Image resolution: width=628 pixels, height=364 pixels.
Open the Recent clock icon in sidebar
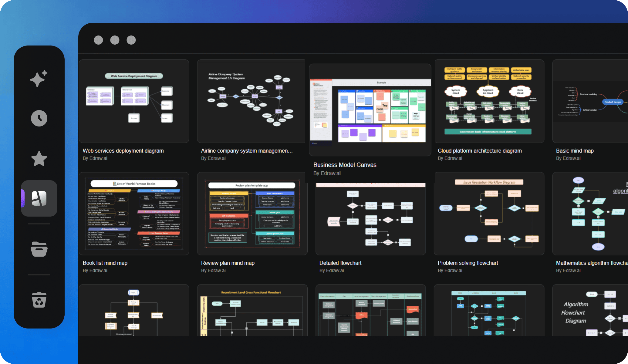click(x=39, y=118)
